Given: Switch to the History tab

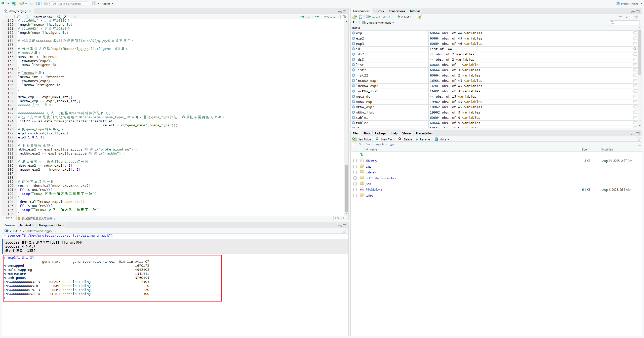Looking at the screenshot, I should (x=379, y=11).
